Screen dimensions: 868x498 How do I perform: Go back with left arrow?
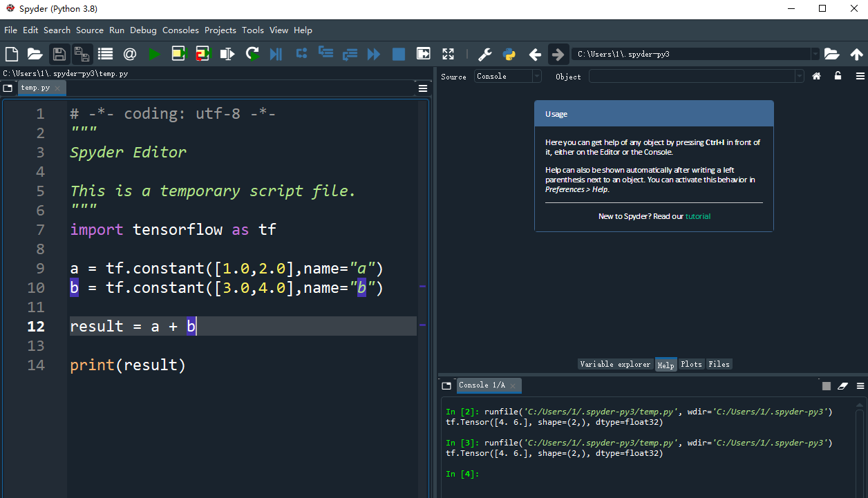pyautogui.click(x=534, y=54)
